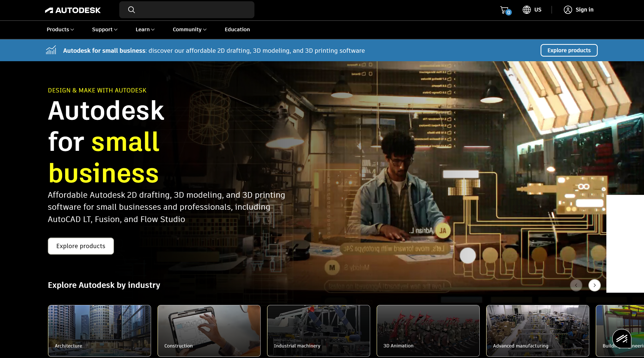Viewport: 644px width, 358px height.
Task: Click Explore products in the blue banner
Action: (x=569, y=50)
